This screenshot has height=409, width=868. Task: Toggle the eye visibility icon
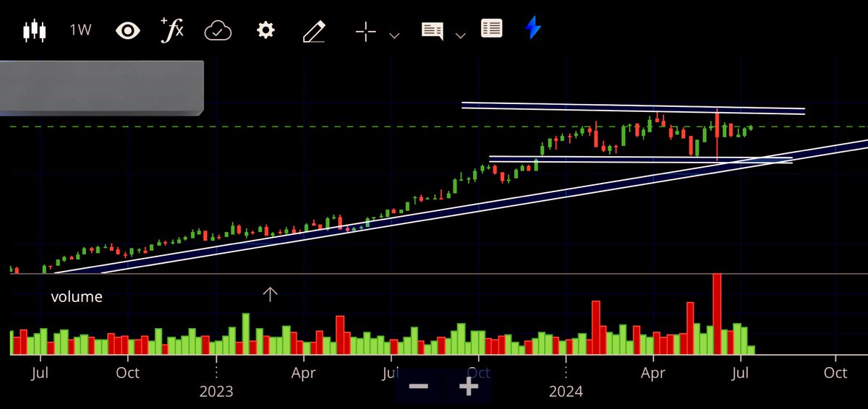coord(128,30)
